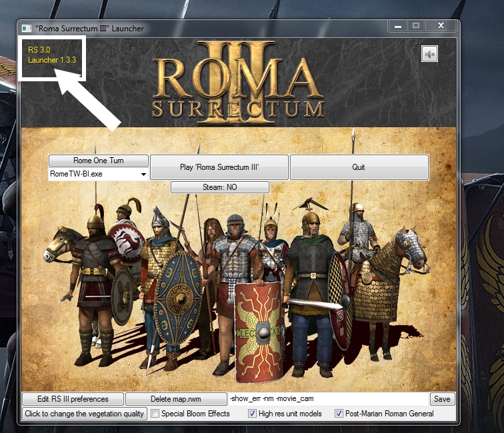The height and width of the screenshot is (433, 504).
Task: Uncheck High res unit models
Action: 252,414
